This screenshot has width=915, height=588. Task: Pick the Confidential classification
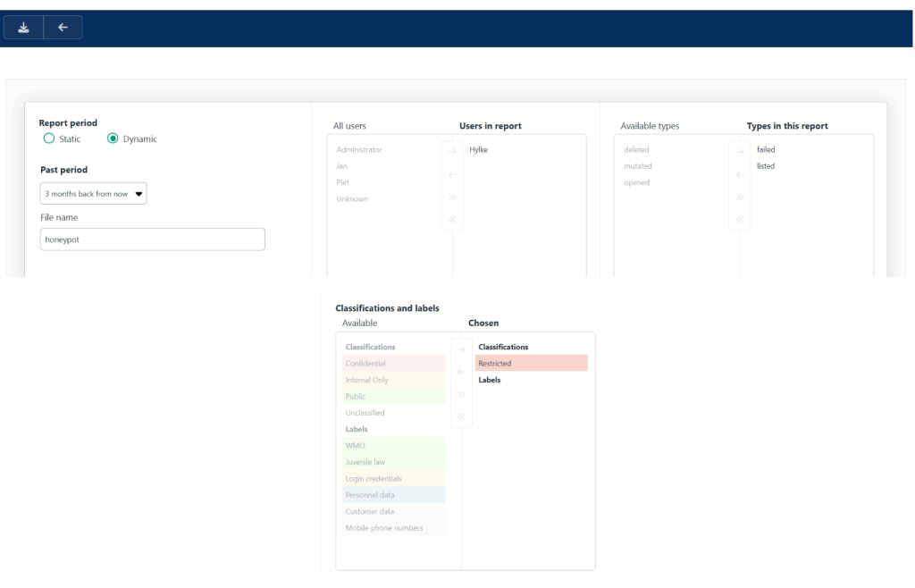(394, 363)
